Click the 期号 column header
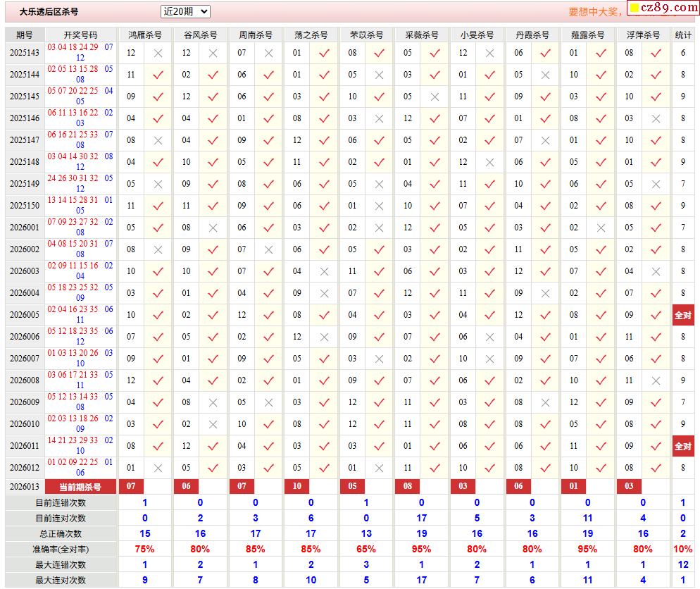The width and height of the screenshot is (700, 589). pyautogui.click(x=25, y=35)
